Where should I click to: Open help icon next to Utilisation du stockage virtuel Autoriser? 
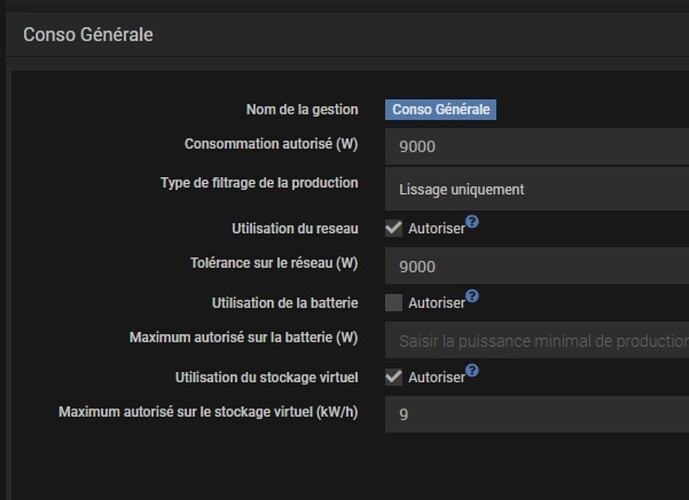[472, 370]
